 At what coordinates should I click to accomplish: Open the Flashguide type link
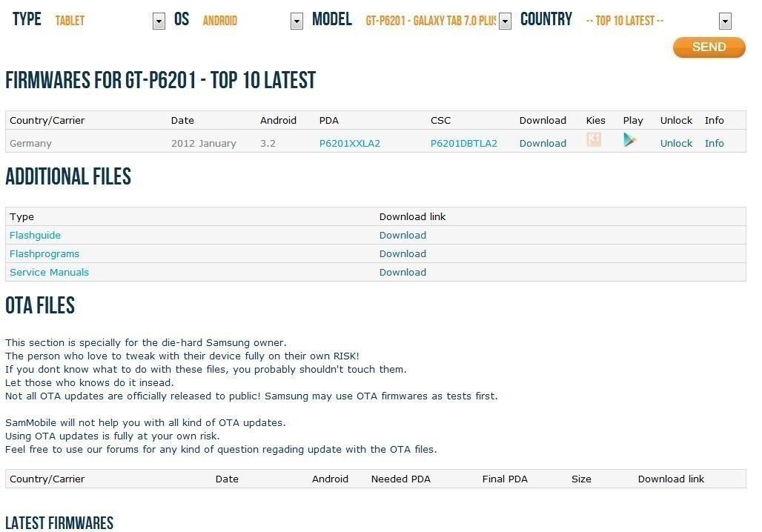point(35,235)
